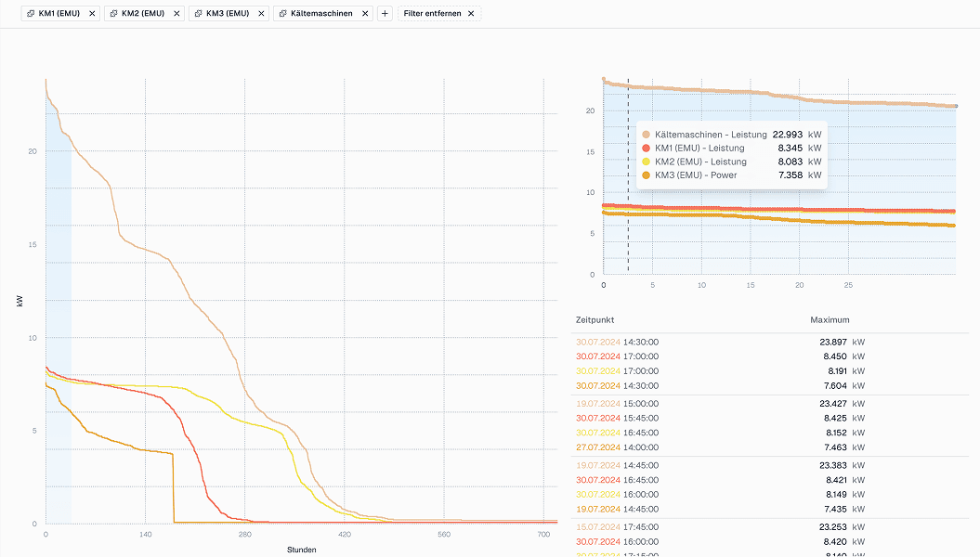980x557 pixels.
Task: Click the plus icon to add a filter
Action: [x=385, y=14]
